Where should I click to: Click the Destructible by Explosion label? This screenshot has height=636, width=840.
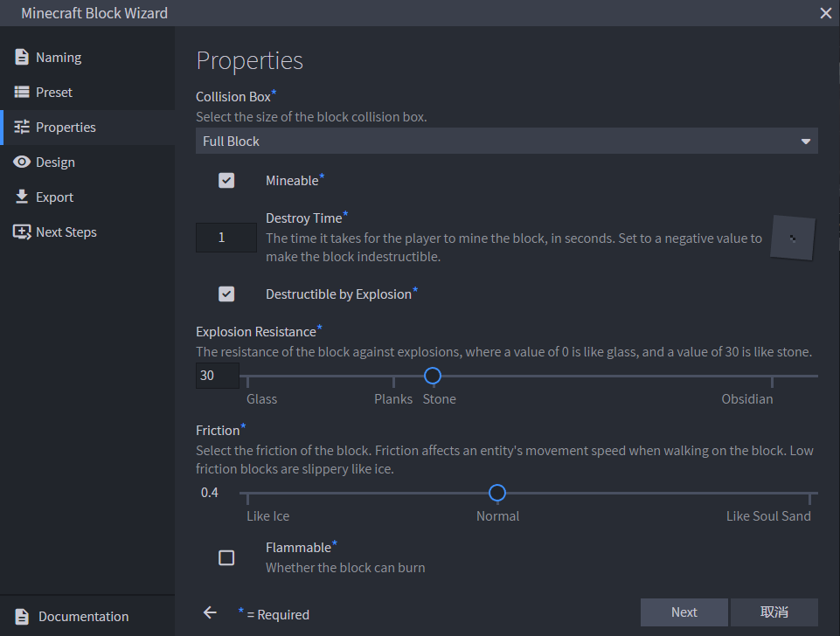tap(338, 294)
